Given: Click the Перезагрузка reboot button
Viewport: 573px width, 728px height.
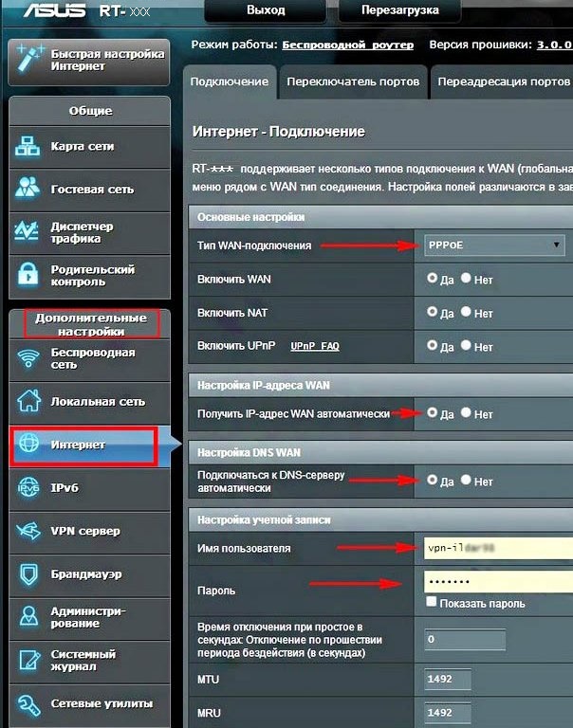Looking at the screenshot, I should coord(399,10).
